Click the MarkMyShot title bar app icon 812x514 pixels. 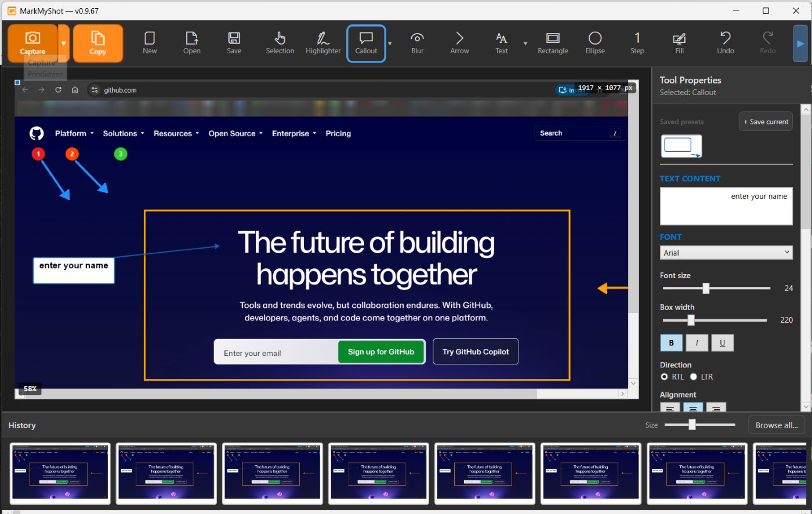[x=11, y=10]
